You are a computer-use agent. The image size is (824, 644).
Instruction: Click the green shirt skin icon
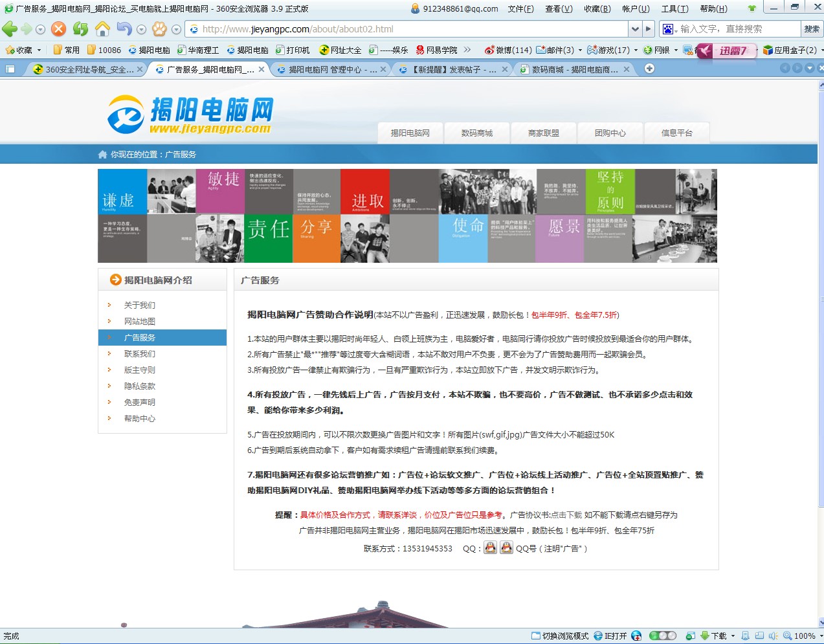(752, 8)
